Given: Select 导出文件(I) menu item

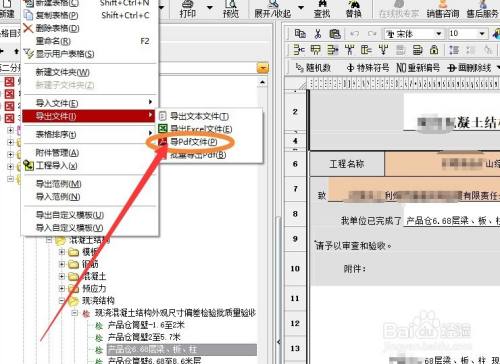Looking at the screenshot, I should (x=89, y=116).
